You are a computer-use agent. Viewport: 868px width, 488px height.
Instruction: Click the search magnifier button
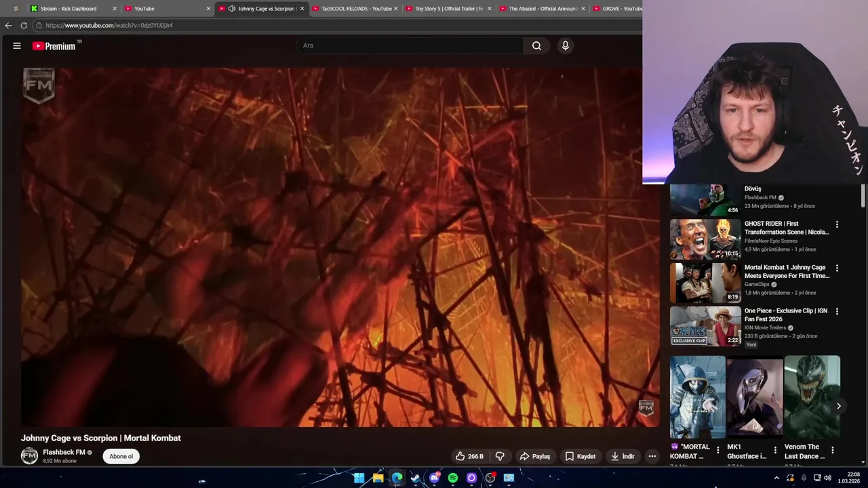point(536,46)
